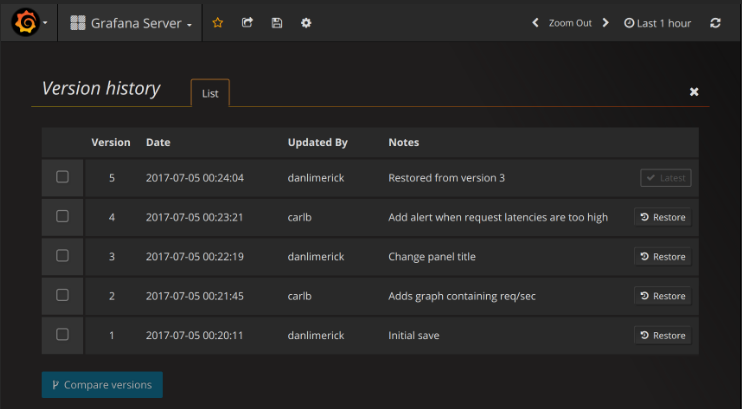Refresh the dashboard
The image size is (742, 409).
point(715,23)
